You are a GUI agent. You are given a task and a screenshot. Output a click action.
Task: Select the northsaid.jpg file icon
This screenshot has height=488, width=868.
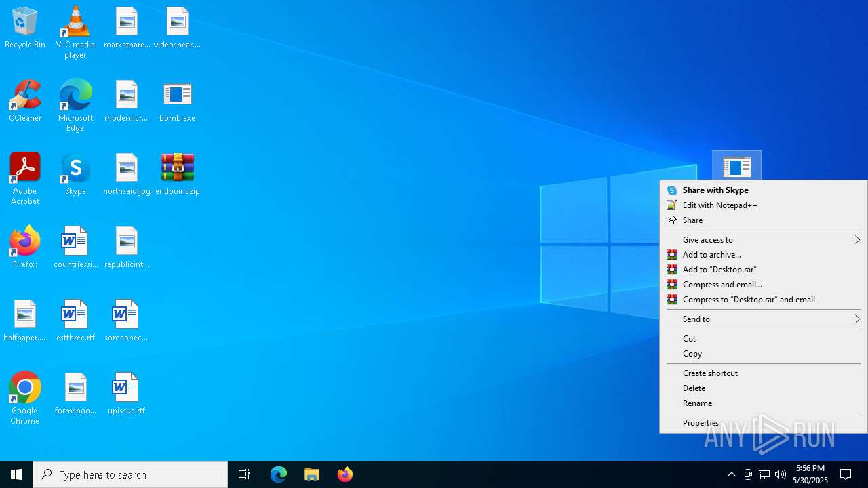tap(127, 175)
